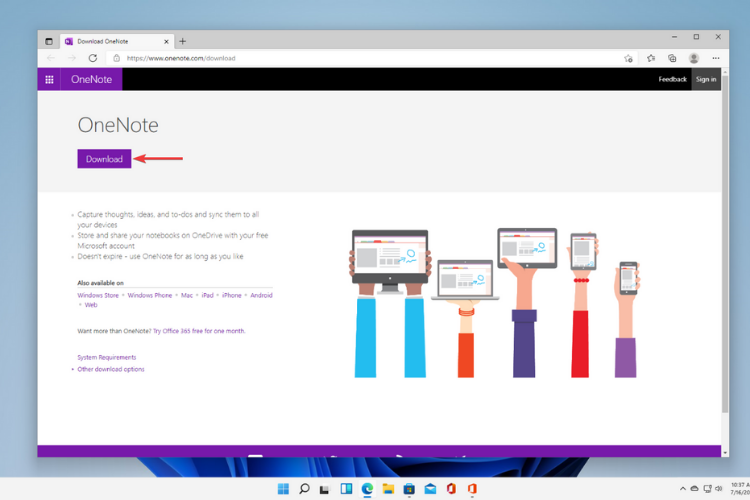Reload the page with the refresh icon
This screenshot has height=500, width=750.
[x=93, y=58]
